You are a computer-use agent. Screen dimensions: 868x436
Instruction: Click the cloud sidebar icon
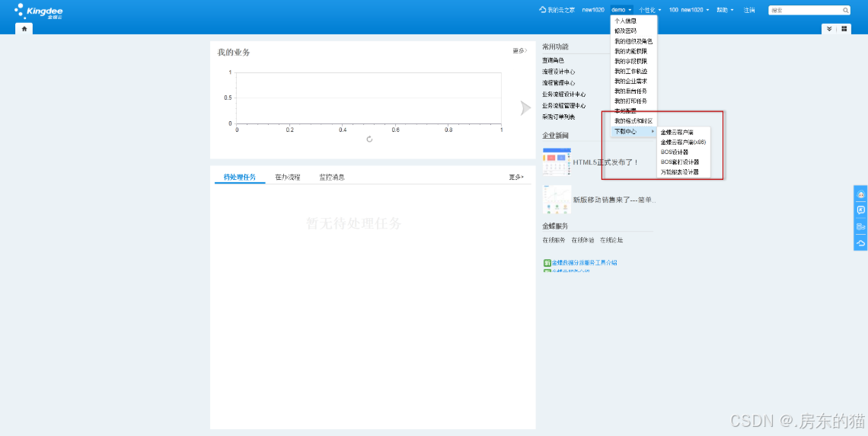(x=861, y=242)
